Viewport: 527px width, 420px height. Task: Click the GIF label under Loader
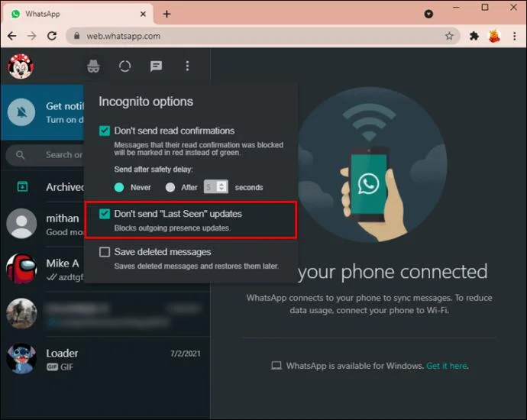(66, 367)
